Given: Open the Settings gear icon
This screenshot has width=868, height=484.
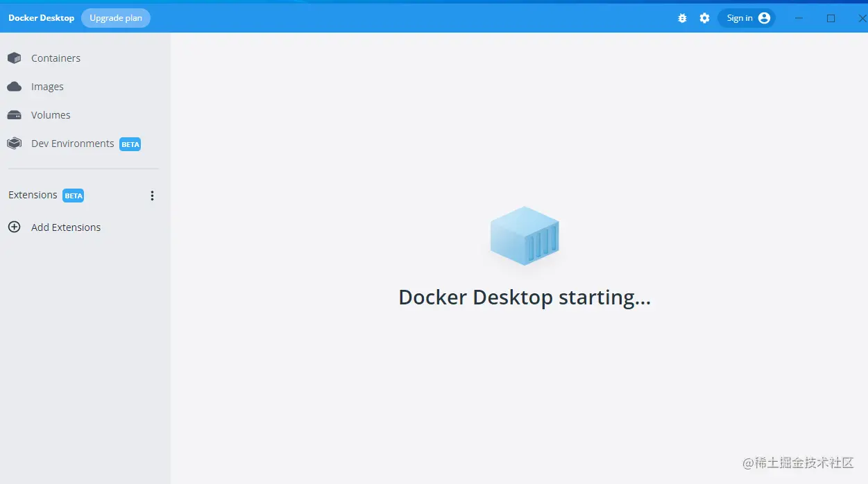Looking at the screenshot, I should coord(704,18).
